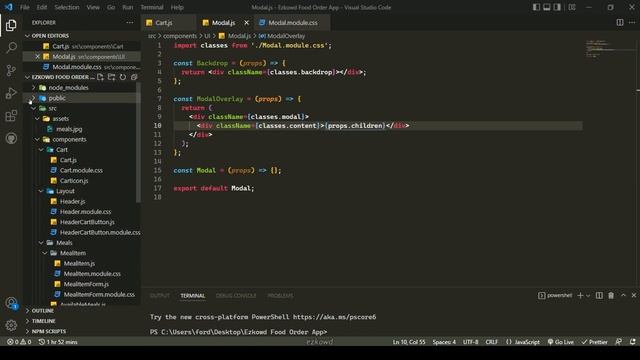Change indentation via Spaces: 4

pos(444,342)
